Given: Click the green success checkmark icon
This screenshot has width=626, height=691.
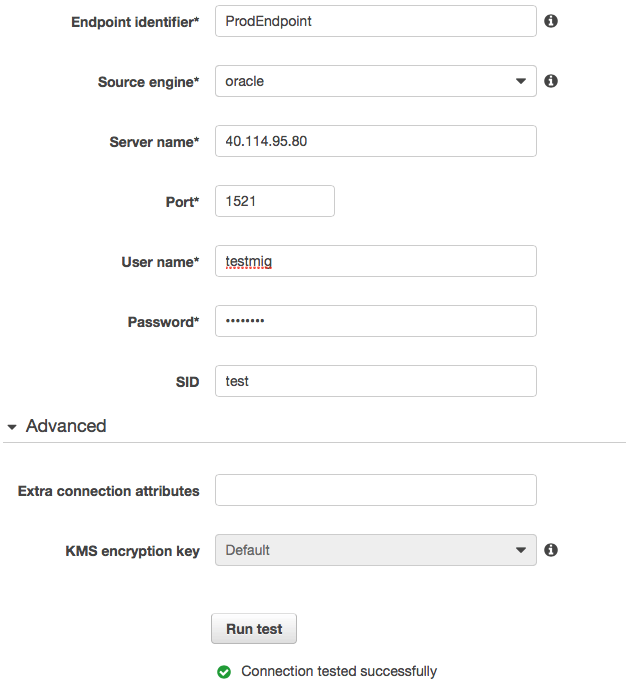Looking at the screenshot, I should point(224,672).
